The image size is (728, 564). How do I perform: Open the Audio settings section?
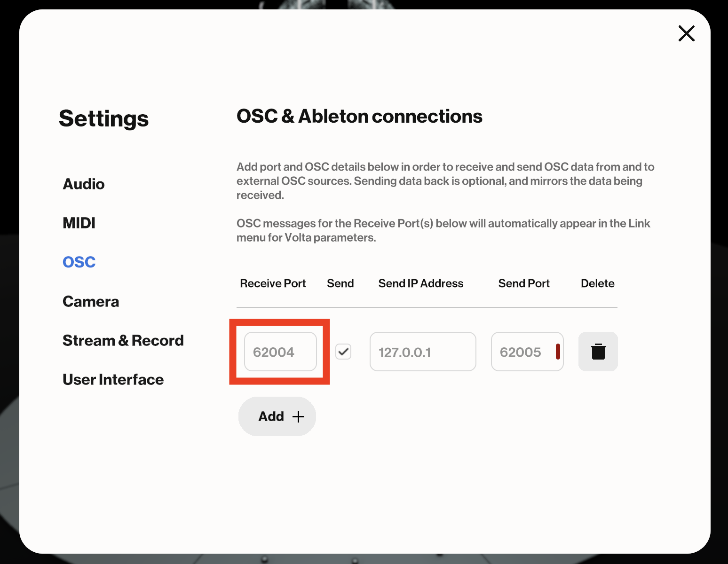84,184
